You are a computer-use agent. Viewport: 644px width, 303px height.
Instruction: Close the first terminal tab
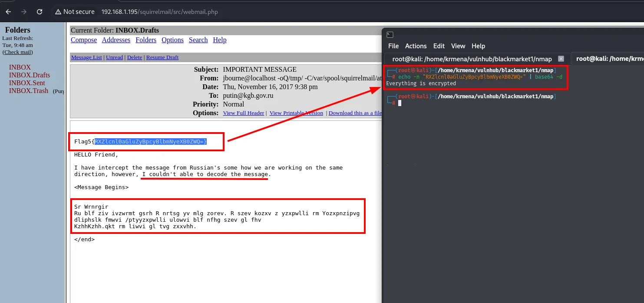(x=561, y=59)
